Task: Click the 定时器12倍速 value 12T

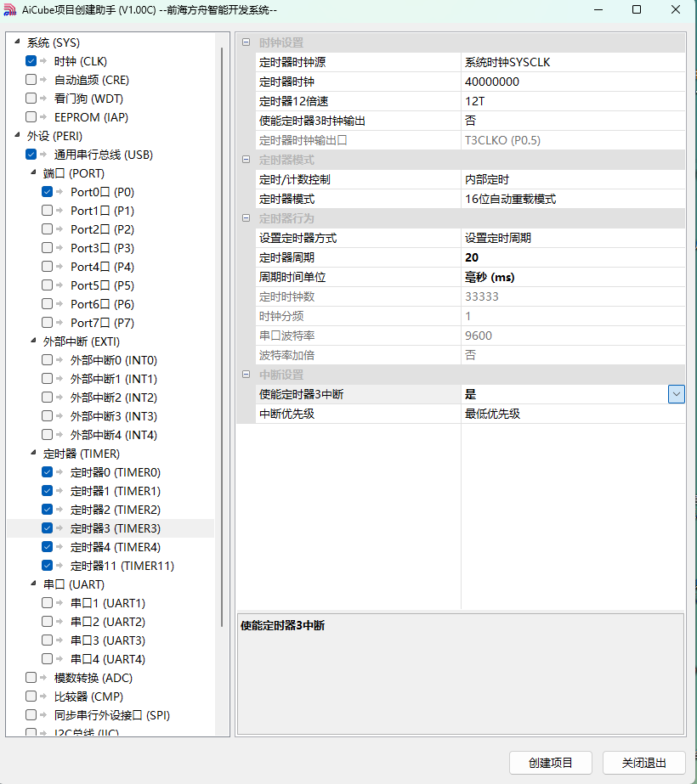Action: (573, 101)
